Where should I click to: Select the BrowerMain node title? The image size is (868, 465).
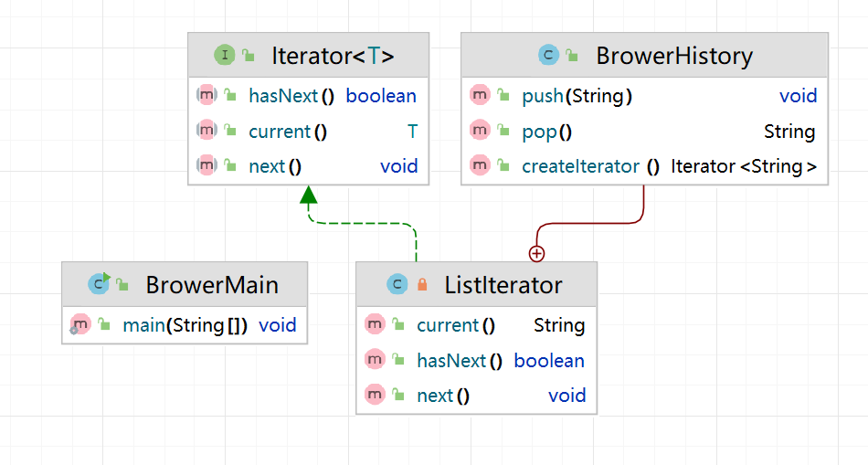coord(212,285)
